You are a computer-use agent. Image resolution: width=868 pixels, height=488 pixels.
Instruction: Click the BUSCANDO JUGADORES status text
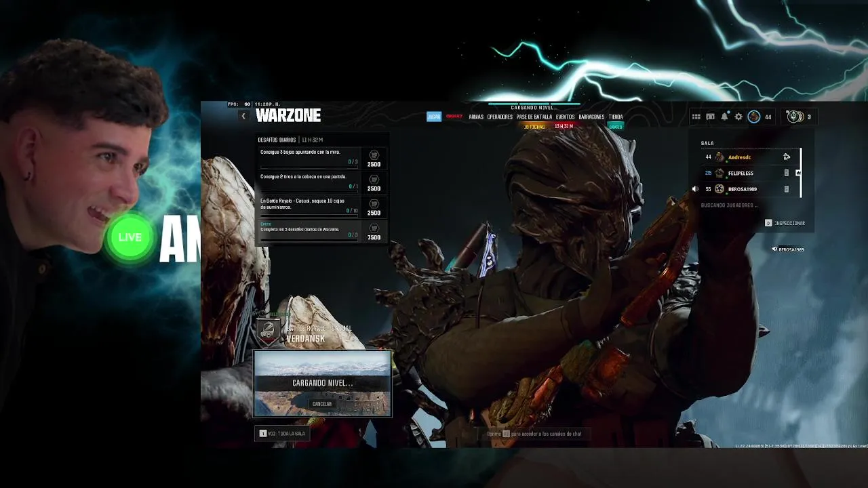click(729, 205)
